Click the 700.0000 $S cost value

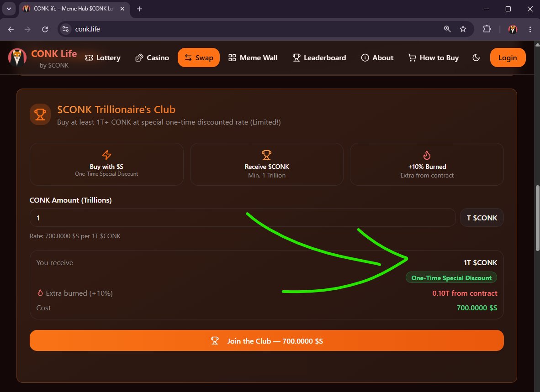click(x=476, y=308)
